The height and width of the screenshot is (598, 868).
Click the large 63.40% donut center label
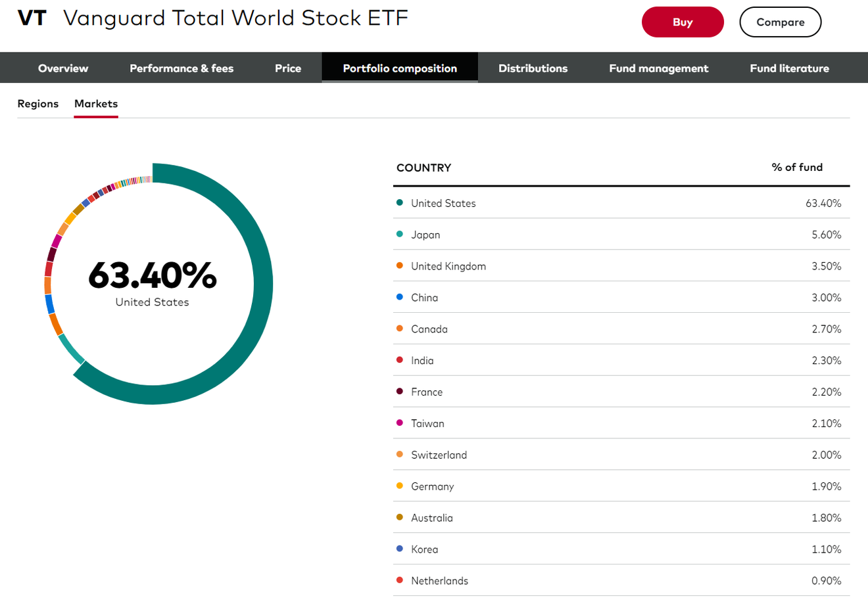pyautogui.click(x=153, y=275)
